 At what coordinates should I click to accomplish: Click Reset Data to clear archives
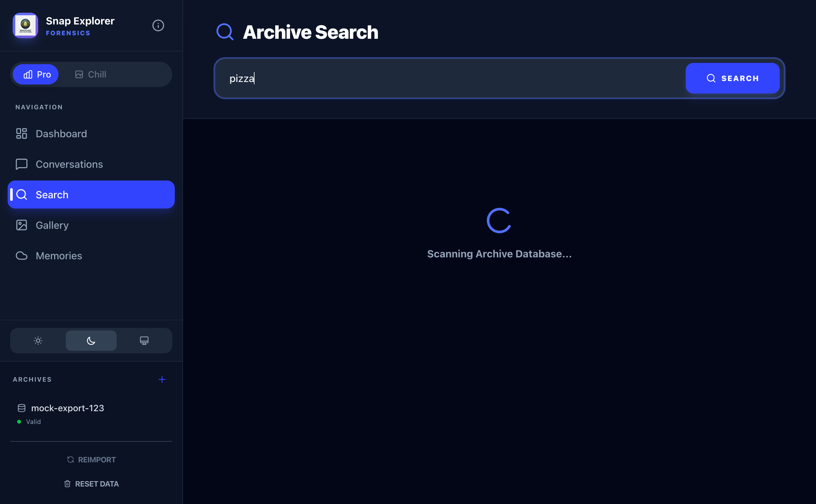click(x=91, y=484)
